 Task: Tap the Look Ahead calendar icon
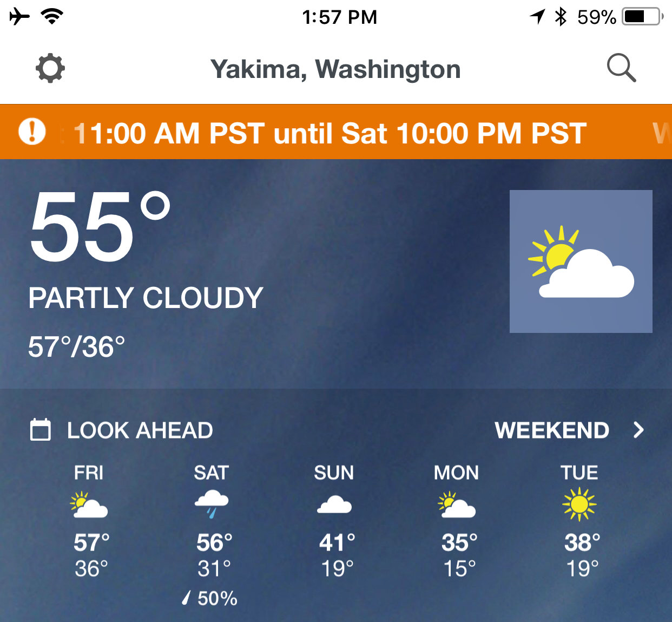[x=41, y=430]
